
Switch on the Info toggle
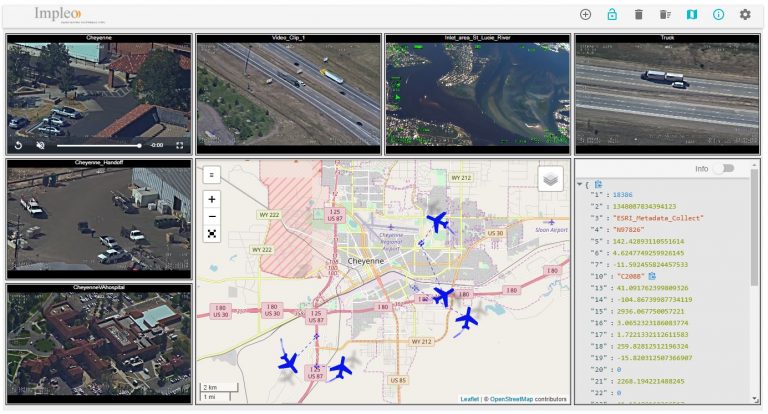pyautogui.click(x=722, y=169)
